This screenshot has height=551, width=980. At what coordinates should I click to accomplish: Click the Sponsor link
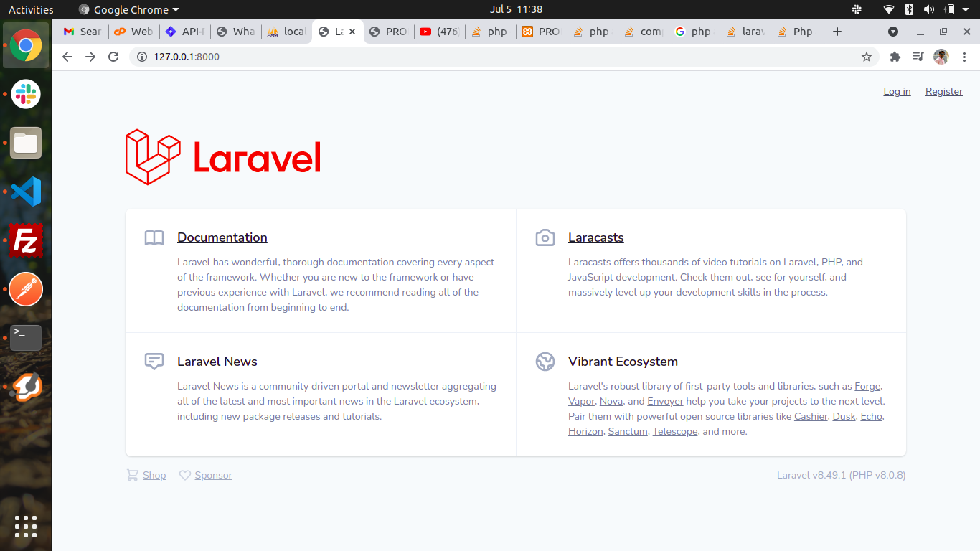pyautogui.click(x=213, y=475)
